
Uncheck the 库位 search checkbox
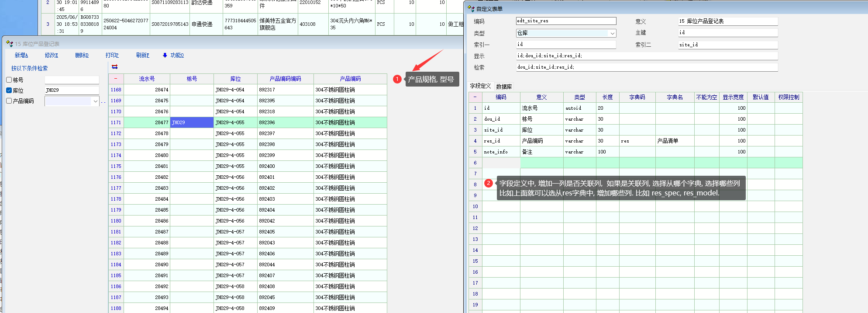pyautogui.click(x=9, y=90)
